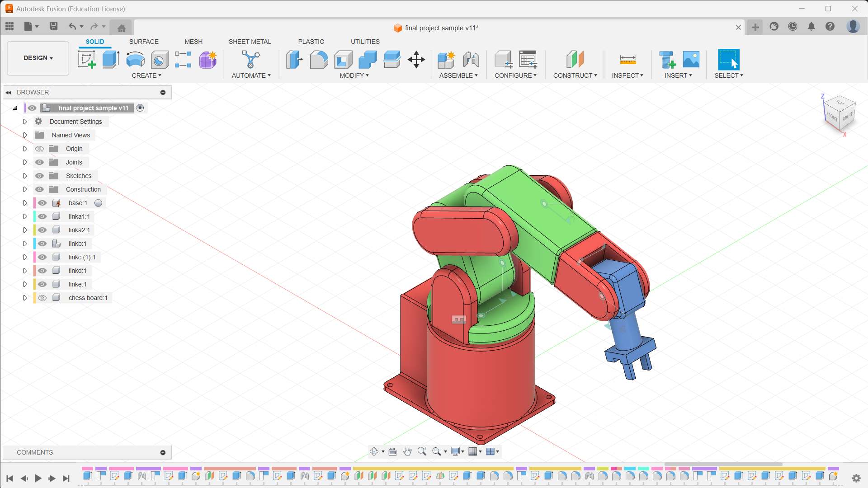Screen dimensions: 868x488
Task: Open the Pan hand tool
Action: [x=407, y=451]
